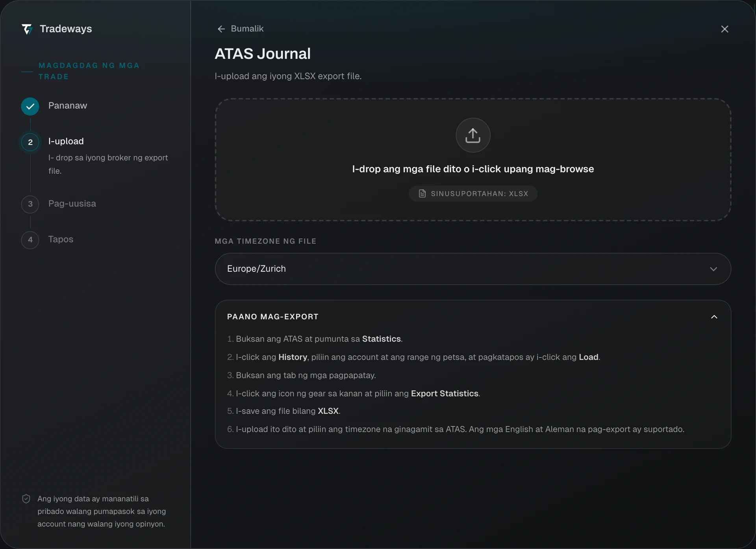The image size is (756, 549).
Task: Click the timezone dropdown chevron arrow
Action: click(713, 269)
